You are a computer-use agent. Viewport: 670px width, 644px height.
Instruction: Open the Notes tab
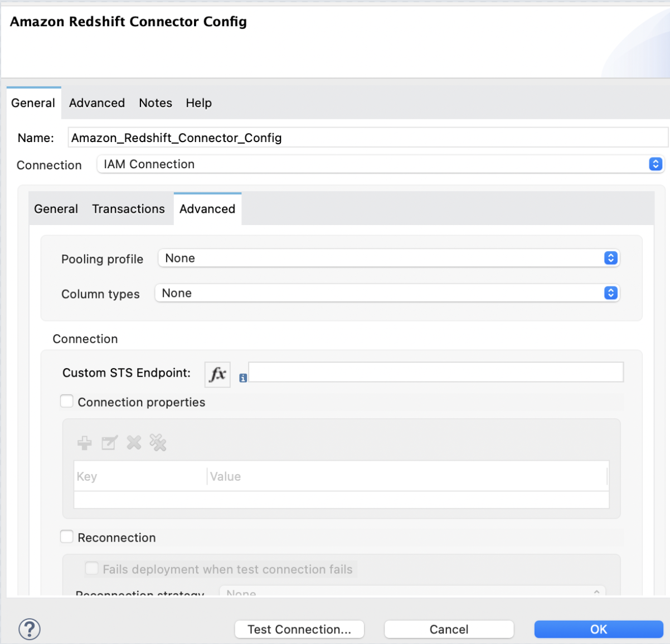pyautogui.click(x=155, y=103)
